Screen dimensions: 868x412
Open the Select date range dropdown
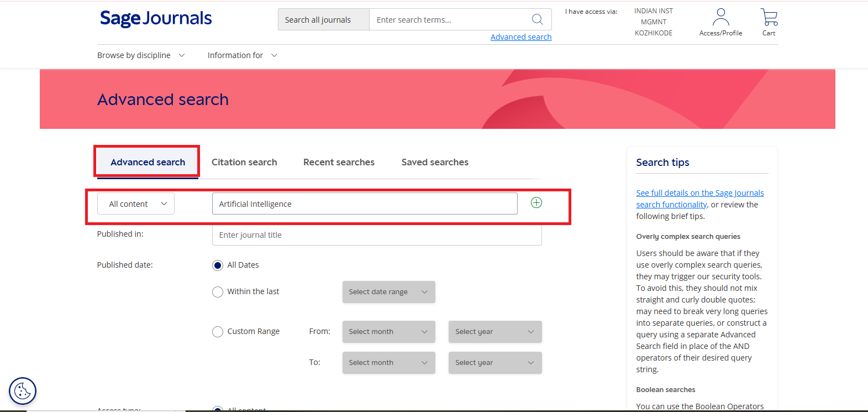click(x=388, y=292)
